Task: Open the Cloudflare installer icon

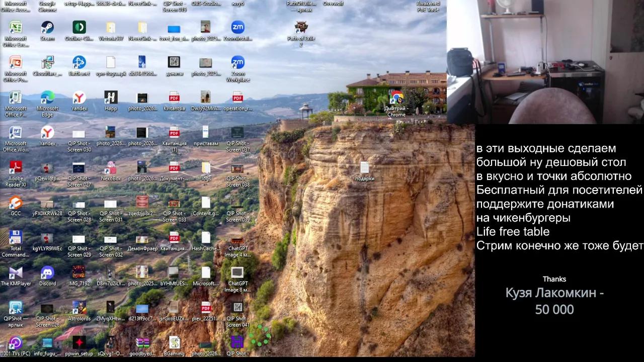Action: pyautogui.click(x=47, y=66)
